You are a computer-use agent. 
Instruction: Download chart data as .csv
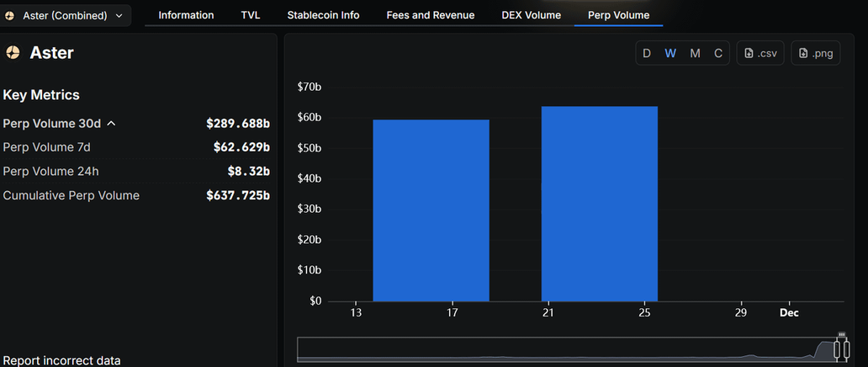tap(760, 53)
